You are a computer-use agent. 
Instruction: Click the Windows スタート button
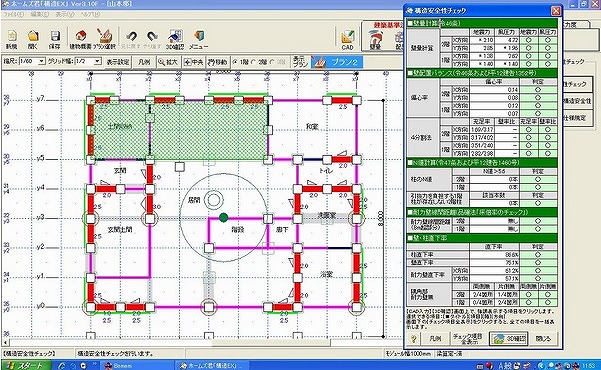pyautogui.click(x=25, y=365)
